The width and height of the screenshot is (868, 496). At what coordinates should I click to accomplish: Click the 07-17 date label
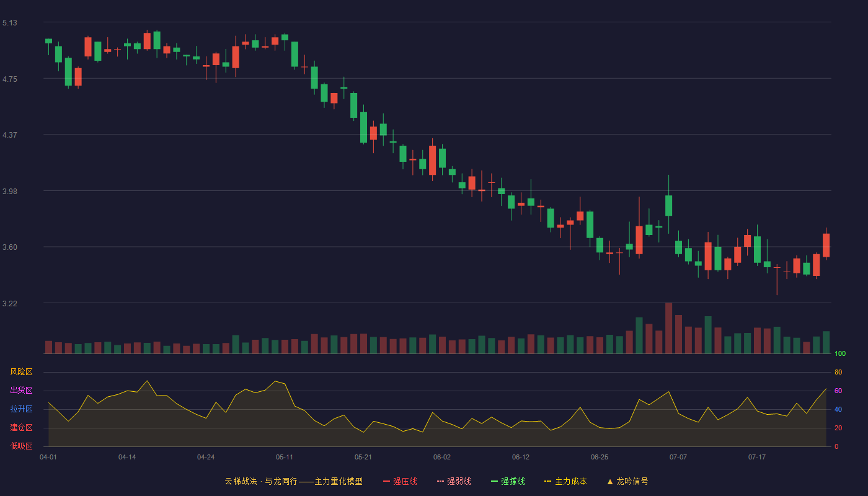point(757,457)
